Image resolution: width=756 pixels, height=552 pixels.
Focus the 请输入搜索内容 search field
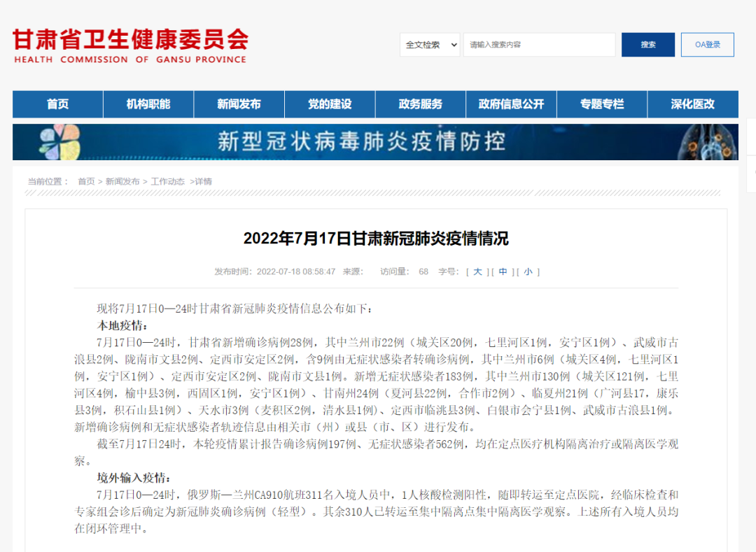(x=539, y=45)
